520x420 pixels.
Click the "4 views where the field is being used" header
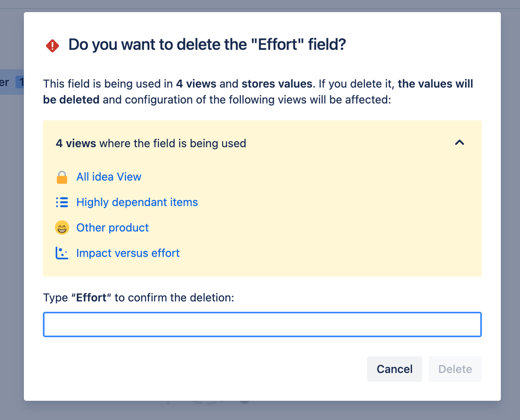151,144
